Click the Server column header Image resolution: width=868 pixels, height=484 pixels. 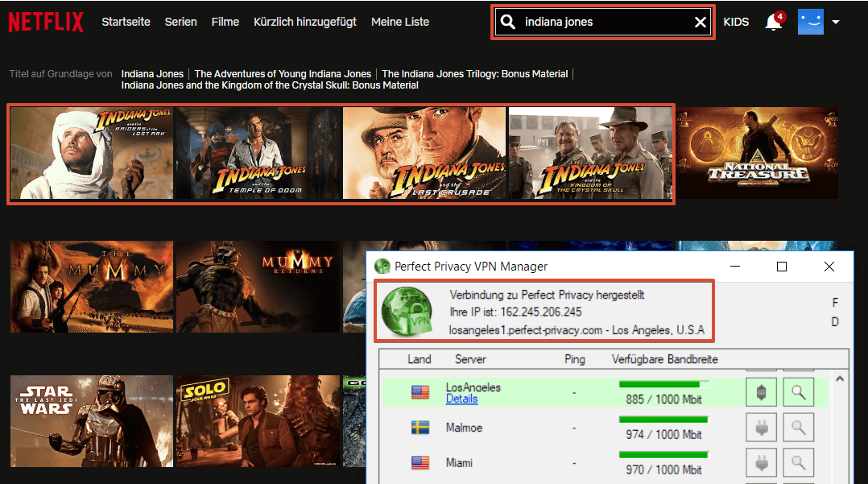[x=470, y=359]
